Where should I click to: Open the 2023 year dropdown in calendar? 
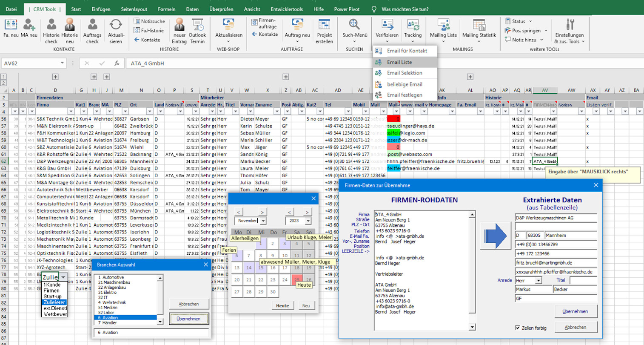[x=308, y=221]
